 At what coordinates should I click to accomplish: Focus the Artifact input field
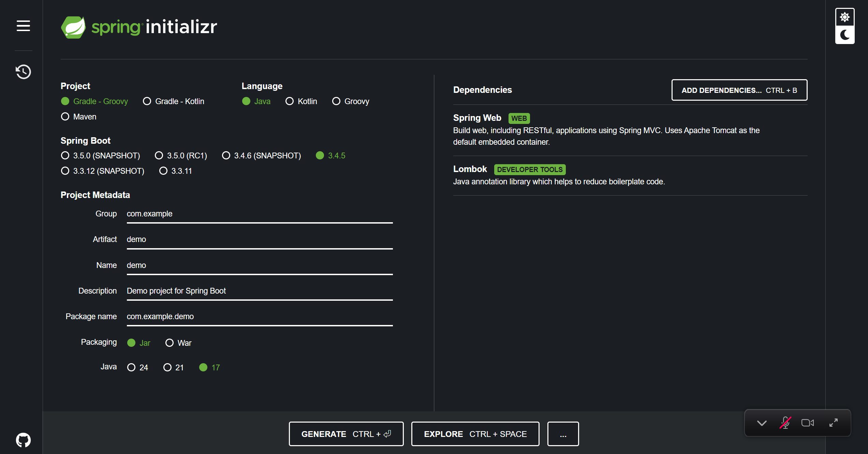coord(259,240)
